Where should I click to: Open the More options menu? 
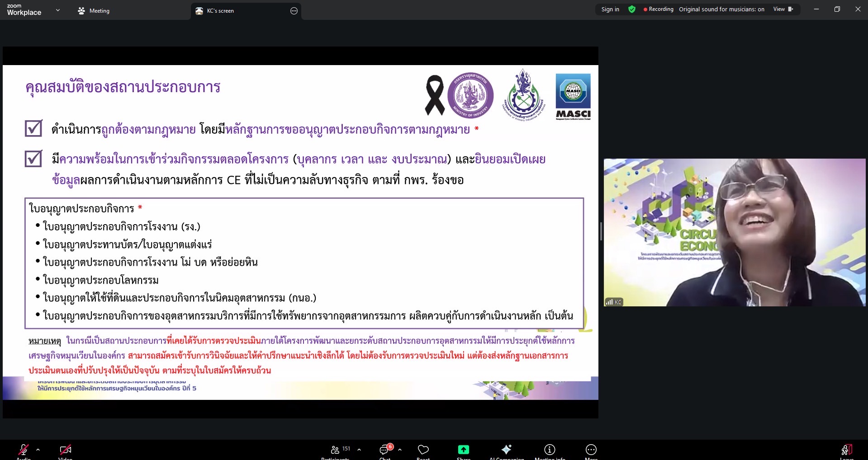(x=591, y=450)
